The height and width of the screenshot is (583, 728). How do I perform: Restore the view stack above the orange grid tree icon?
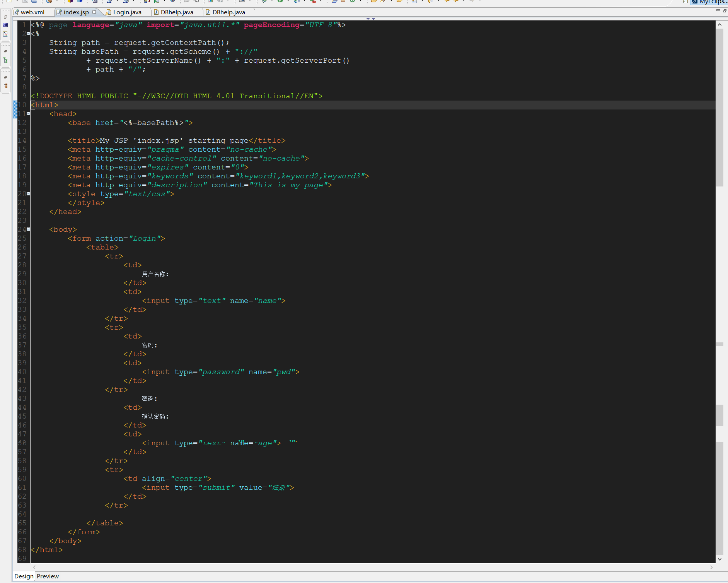[x=5, y=77]
